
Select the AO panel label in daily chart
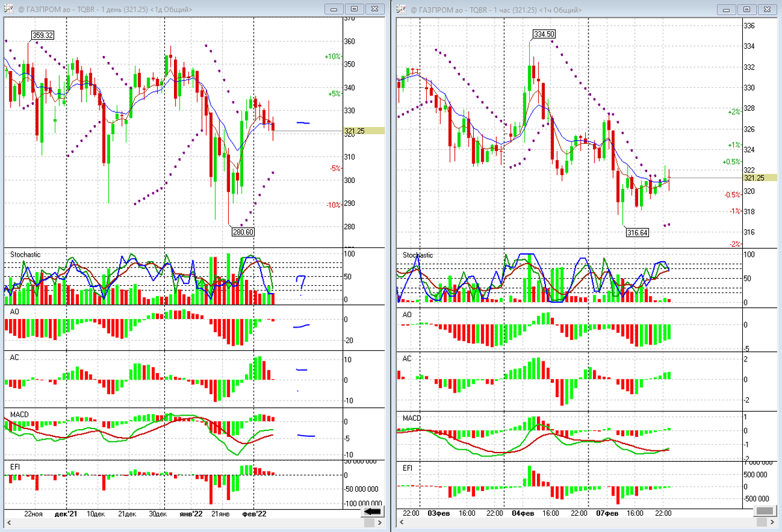[14, 312]
